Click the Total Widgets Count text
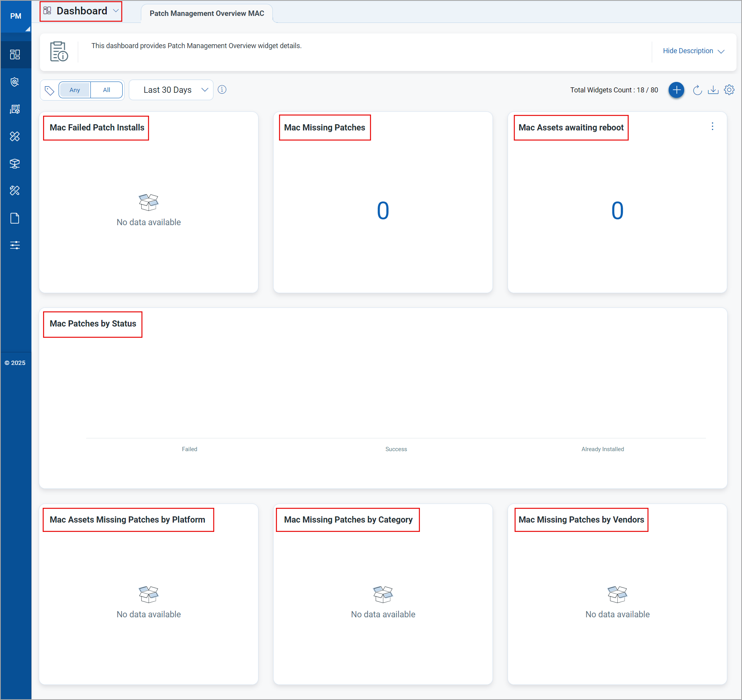 (x=614, y=90)
